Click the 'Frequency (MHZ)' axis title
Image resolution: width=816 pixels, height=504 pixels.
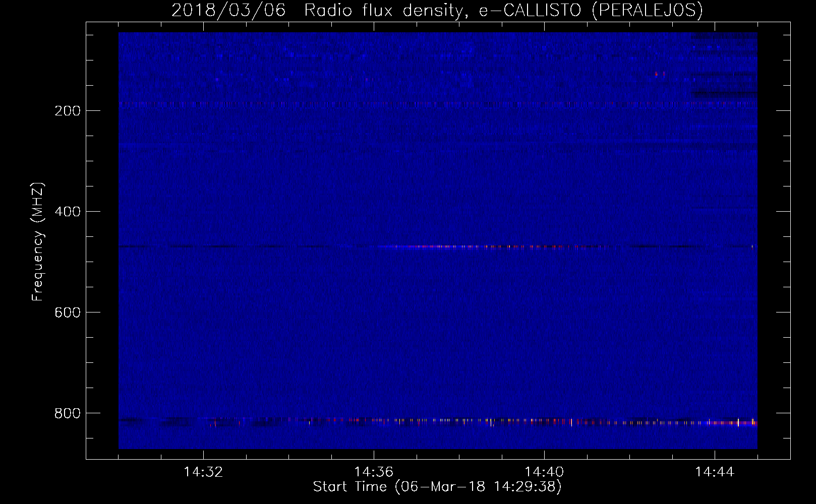click(x=38, y=241)
